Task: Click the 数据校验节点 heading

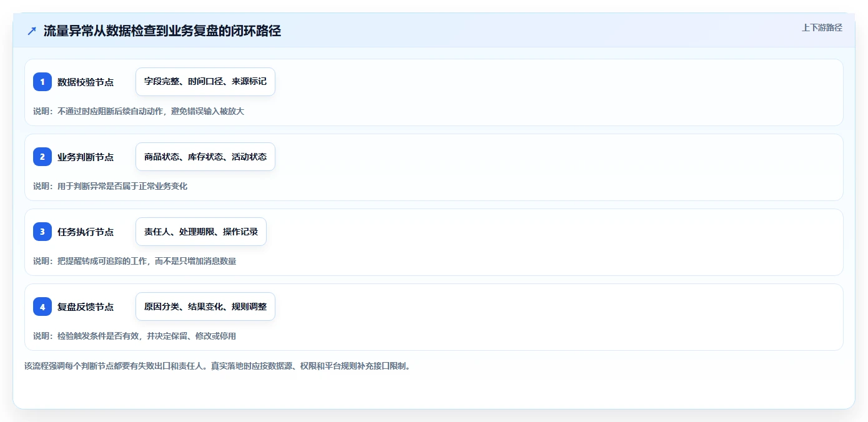Action: [x=86, y=82]
